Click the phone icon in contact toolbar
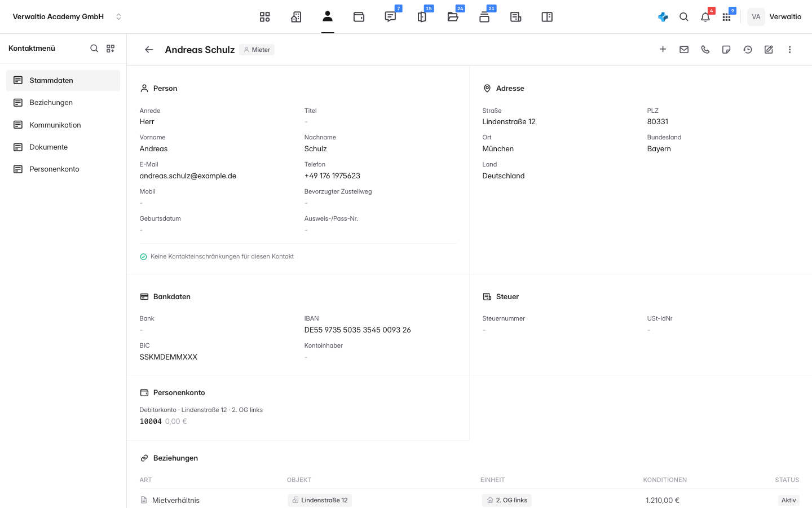Viewport: 812px width, 508px height. click(x=705, y=50)
